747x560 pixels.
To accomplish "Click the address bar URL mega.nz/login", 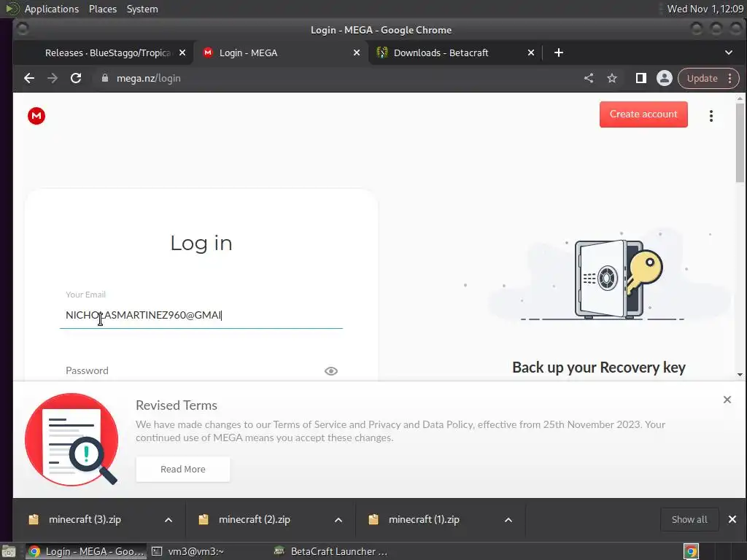I will [149, 78].
